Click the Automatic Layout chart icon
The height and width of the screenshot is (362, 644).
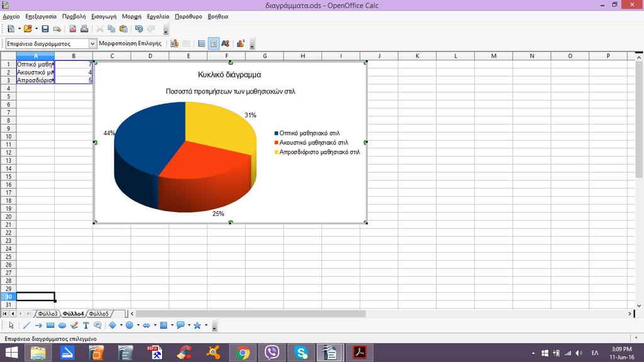(x=241, y=43)
